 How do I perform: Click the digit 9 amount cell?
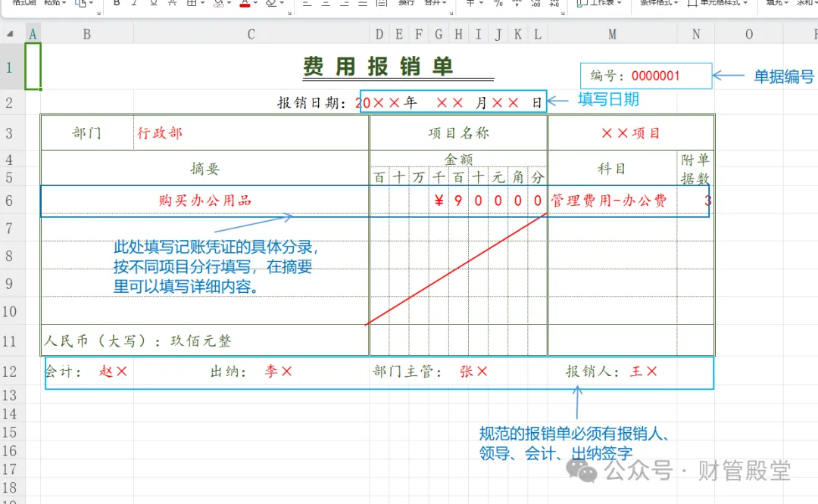458,201
